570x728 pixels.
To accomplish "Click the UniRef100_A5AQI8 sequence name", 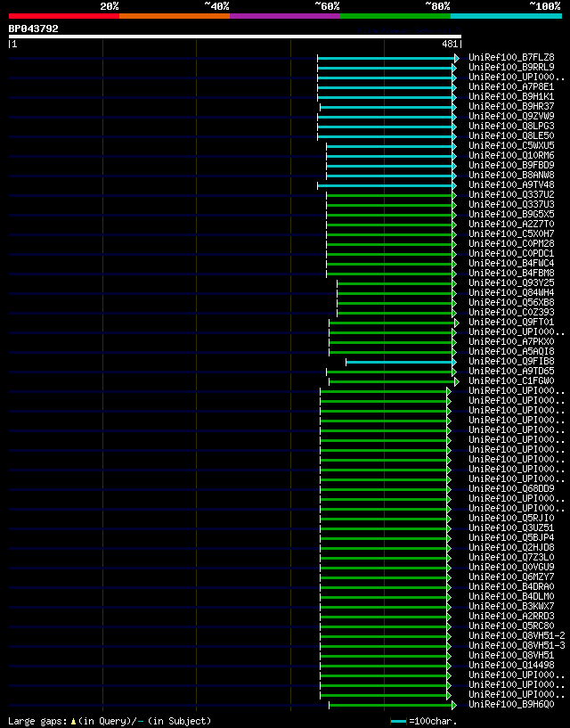I will (x=511, y=351).
